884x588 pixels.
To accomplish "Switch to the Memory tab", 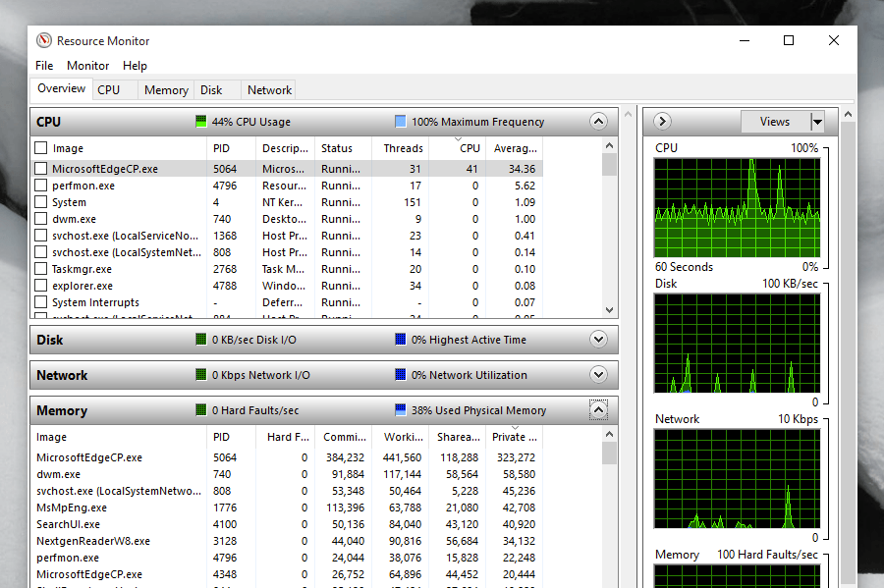I will tap(166, 90).
